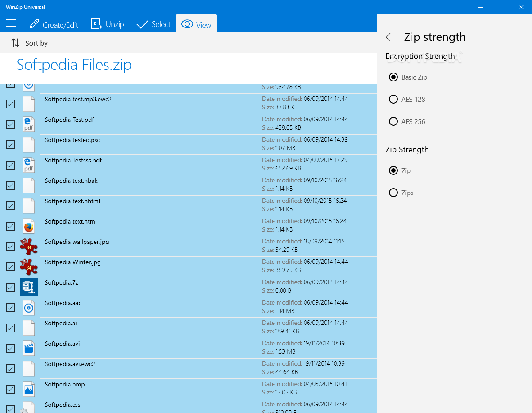Viewport: 532px width, 413px height.
Task: Click the puzzle icon for Softpedia Winter.jpg
Action: [29, 267]
